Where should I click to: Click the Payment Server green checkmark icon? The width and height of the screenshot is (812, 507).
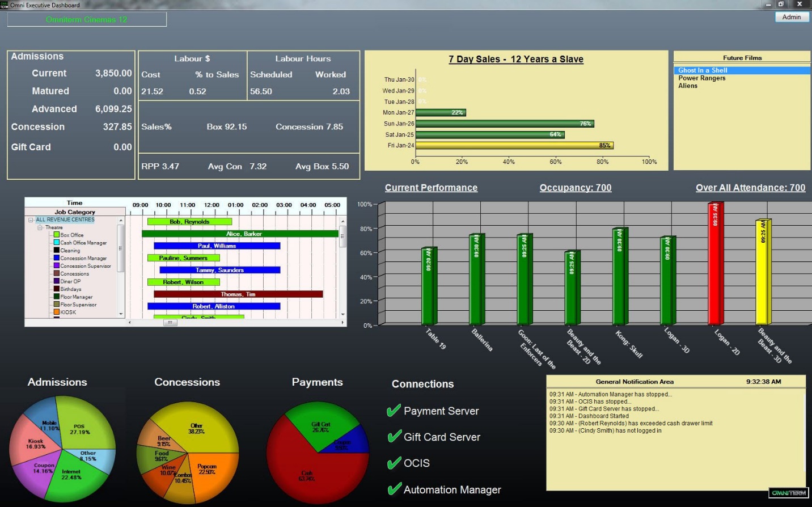[x=394, y=411]
